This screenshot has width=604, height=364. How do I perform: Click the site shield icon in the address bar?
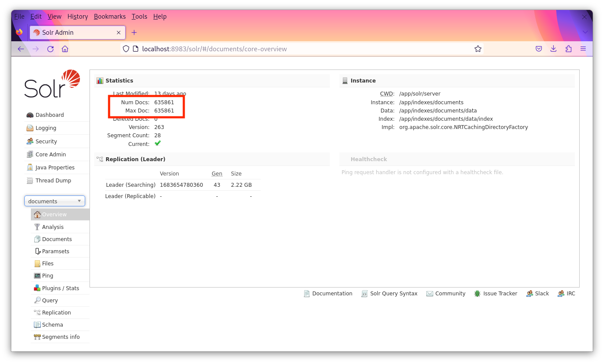(x=126, y=49)
